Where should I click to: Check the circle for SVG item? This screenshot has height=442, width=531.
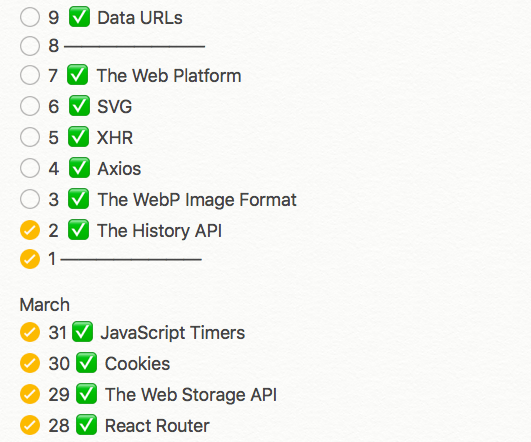(30, 106)
